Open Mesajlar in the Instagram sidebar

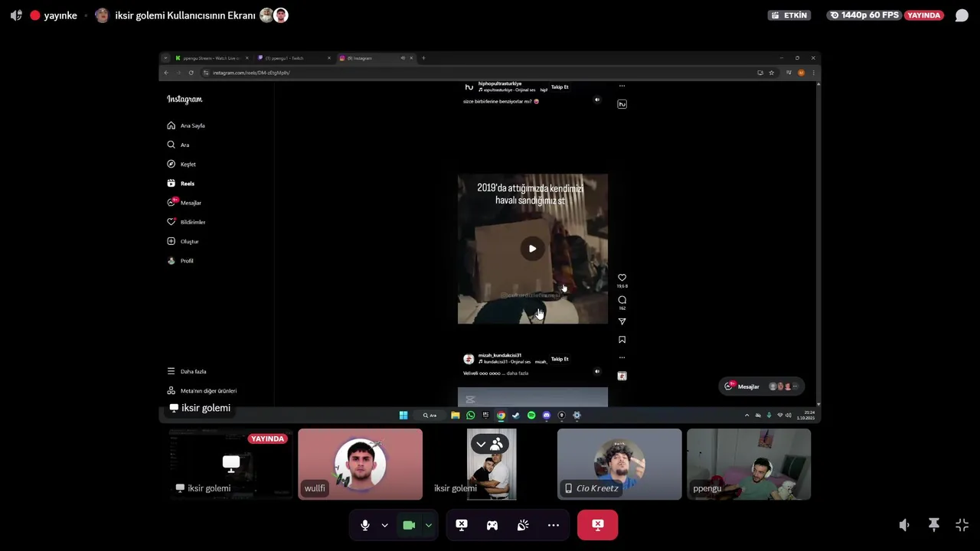click(184, 203)
